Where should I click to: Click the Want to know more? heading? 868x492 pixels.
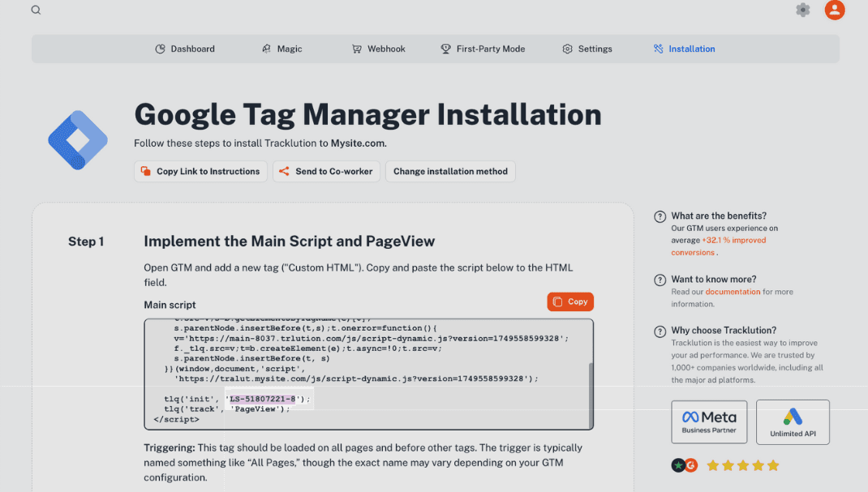(x=714, y=280)
